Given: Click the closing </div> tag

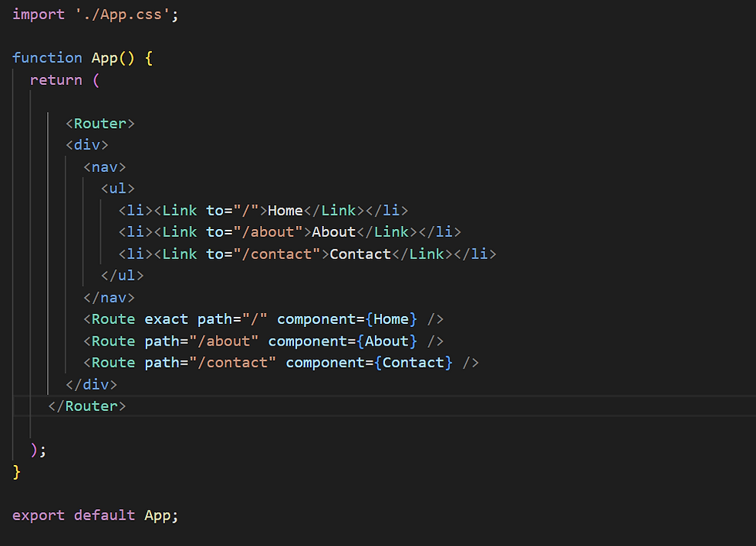Looking at the screenshot, I should pos(91,385).
